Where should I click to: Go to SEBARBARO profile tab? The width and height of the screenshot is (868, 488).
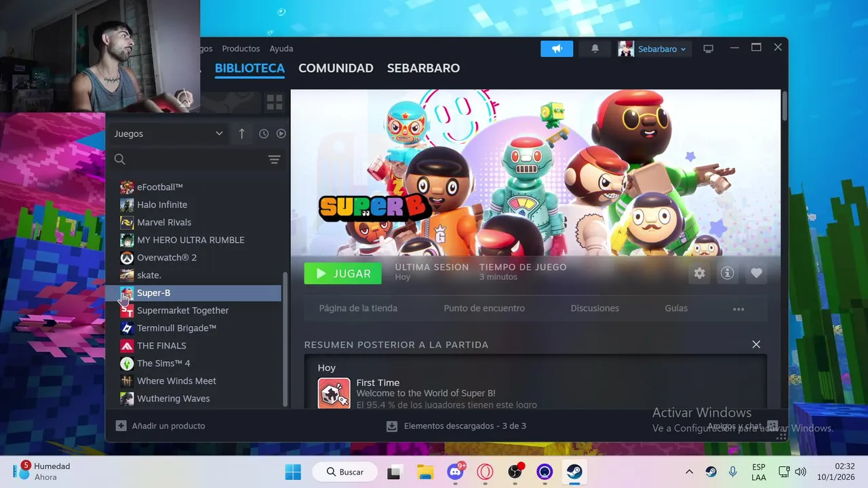tap(423, 68)
